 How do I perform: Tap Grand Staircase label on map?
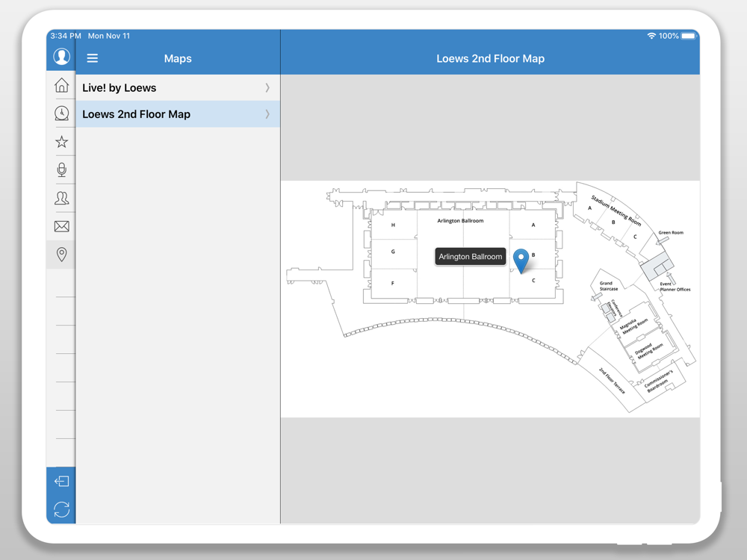point(608,286)
